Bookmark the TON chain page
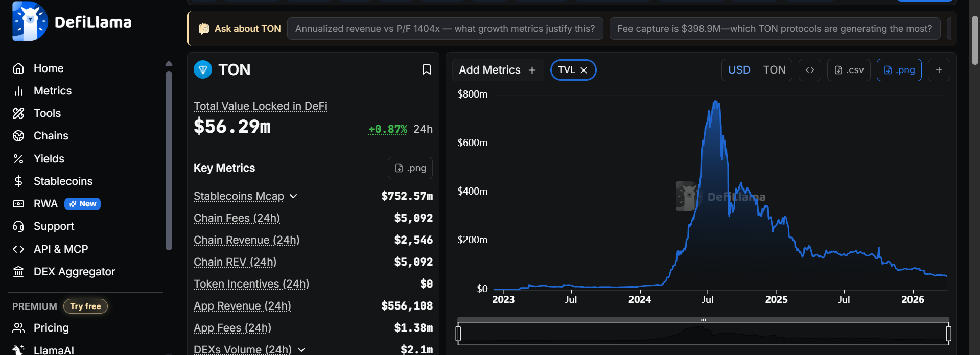Viewport: 980px width, 355px height. [x=426, y=69]
